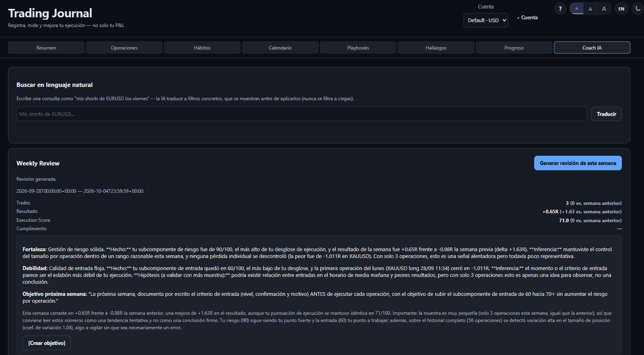View the Hallazgos tab
The width and height of the screenshot is (644, 355).
(436, 47)
